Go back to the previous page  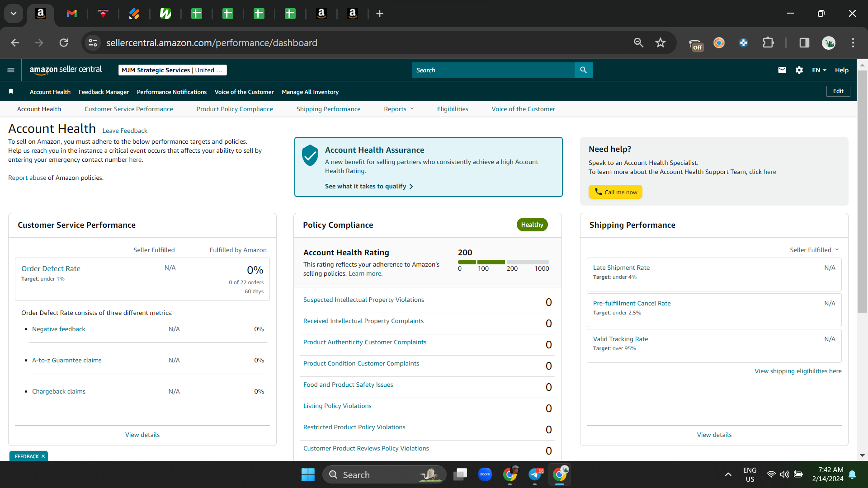pyautogui.click(x=15, y=42)
